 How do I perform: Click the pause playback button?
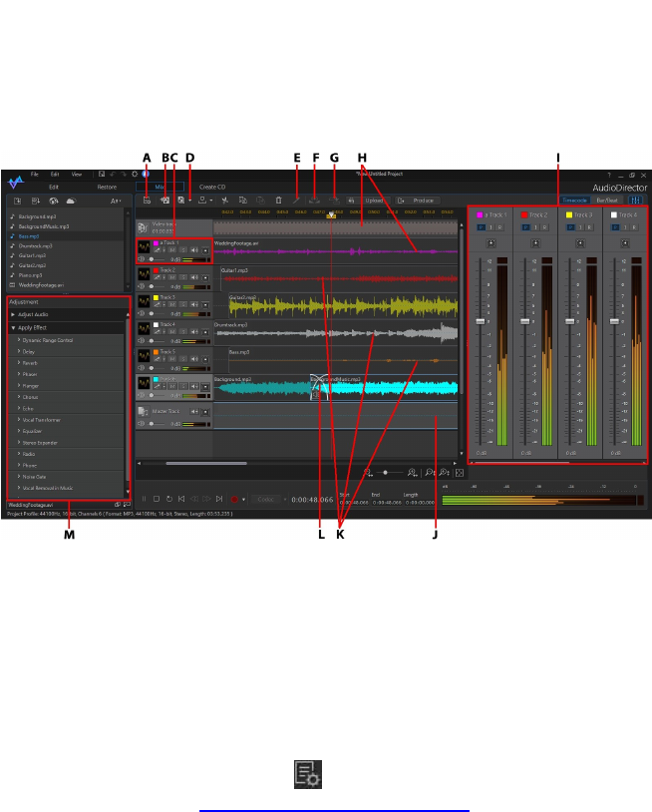coord(144,499)
